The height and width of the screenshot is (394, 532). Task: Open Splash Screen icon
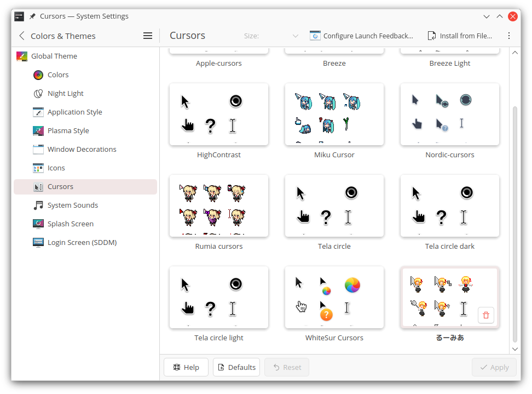coord(38,224)
